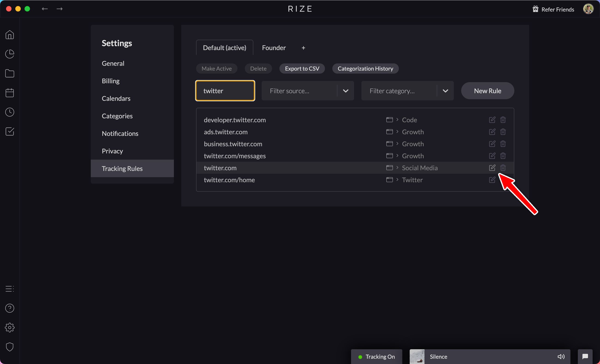Expand the Filter category dropdown arrow
This screenshot has width=600, height=364.
445,91
